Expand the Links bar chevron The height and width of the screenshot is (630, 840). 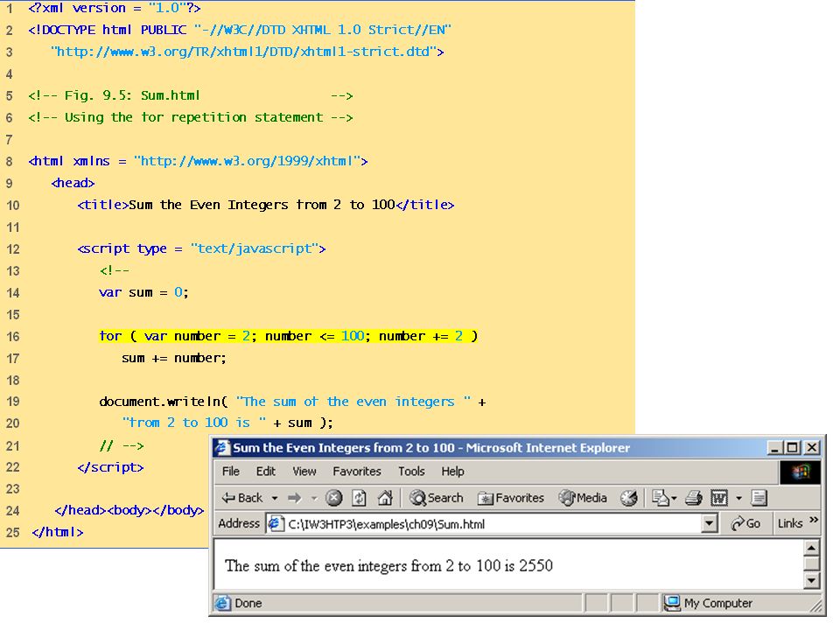[x=814, y=520]
